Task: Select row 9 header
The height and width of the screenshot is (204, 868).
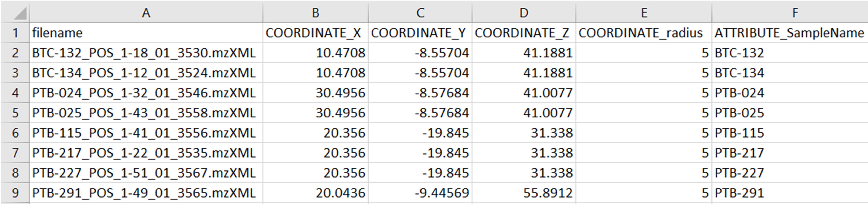Action: tap(15, 193)
